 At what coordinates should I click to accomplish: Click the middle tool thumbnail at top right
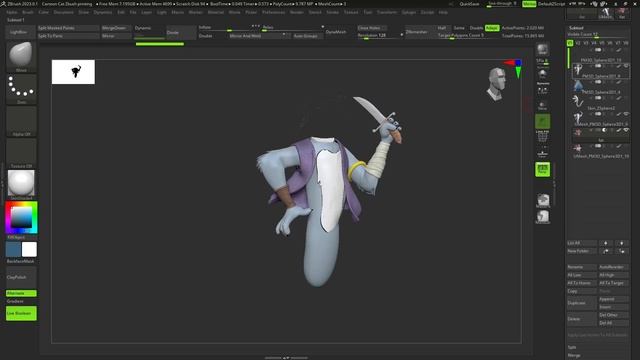tap(606, 13)
